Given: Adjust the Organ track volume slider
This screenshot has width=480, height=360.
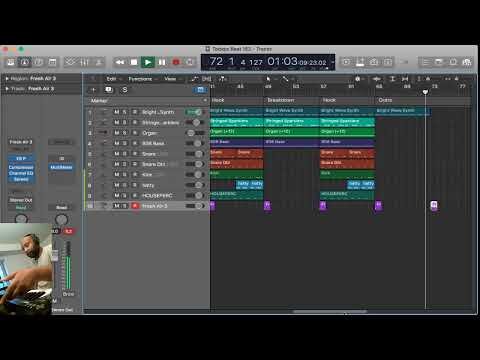Looking at the screenshot, I should coord(195,133).
